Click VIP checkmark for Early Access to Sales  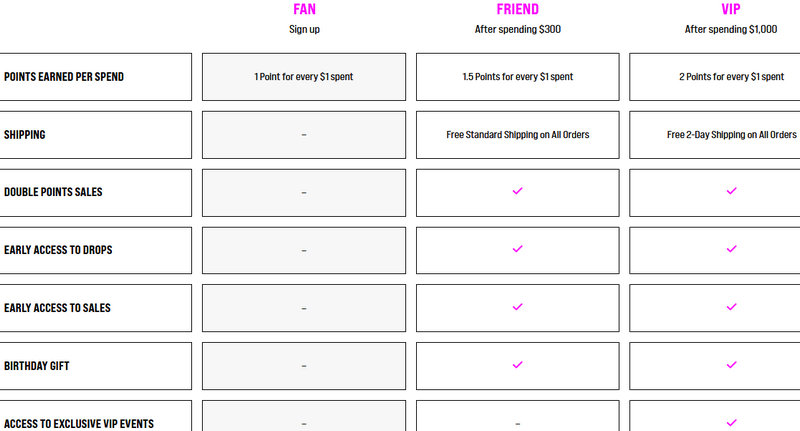pyautogui.click(x=731, y=307)
